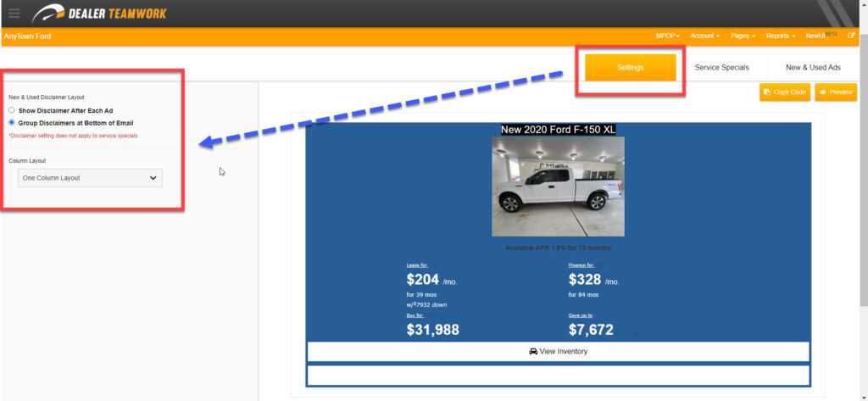
Task: Open the hamburger menu icon
Action: 14,14
